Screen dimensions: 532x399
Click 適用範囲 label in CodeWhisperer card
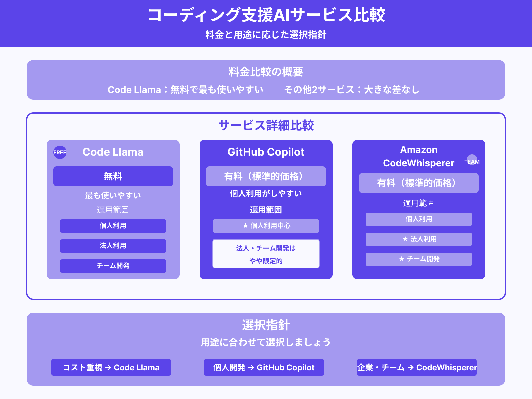(419, 203)
